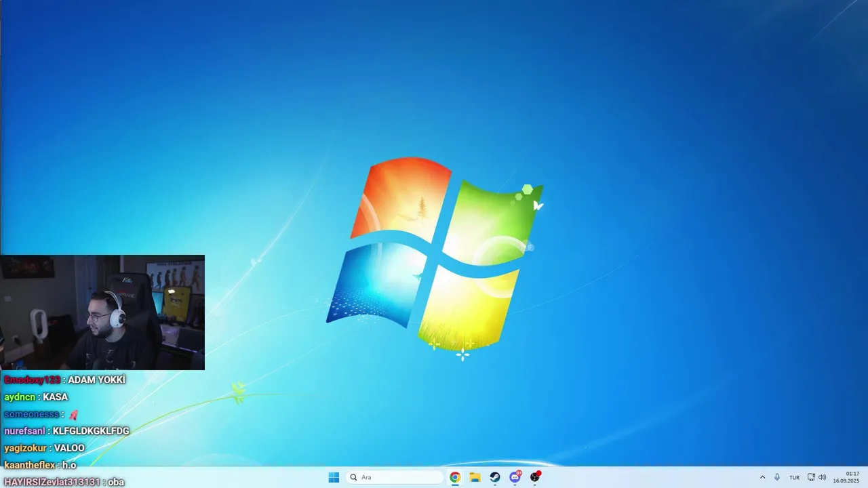Launch Google Chrome from the taskbar
The image size is (868, 488).
[x=455, y=477]
